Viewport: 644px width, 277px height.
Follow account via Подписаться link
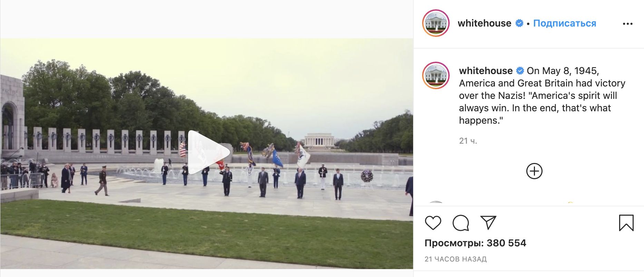coord(565,23)
